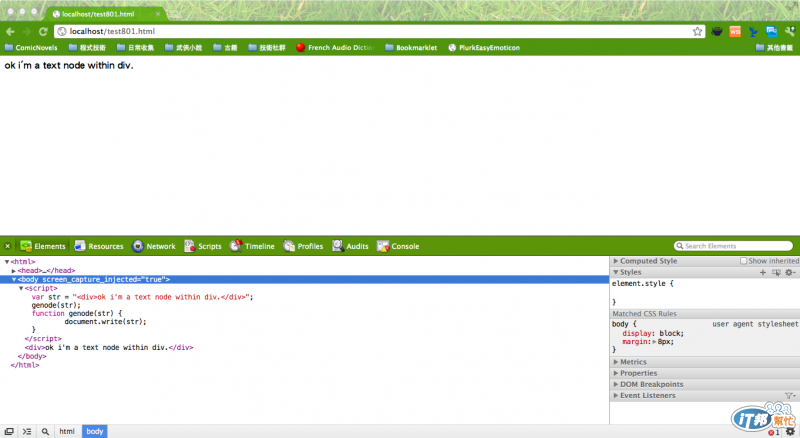Click the document.write(str); line
Image resolution: width=800 pixels, height=438 pixels.
[105, 322]
